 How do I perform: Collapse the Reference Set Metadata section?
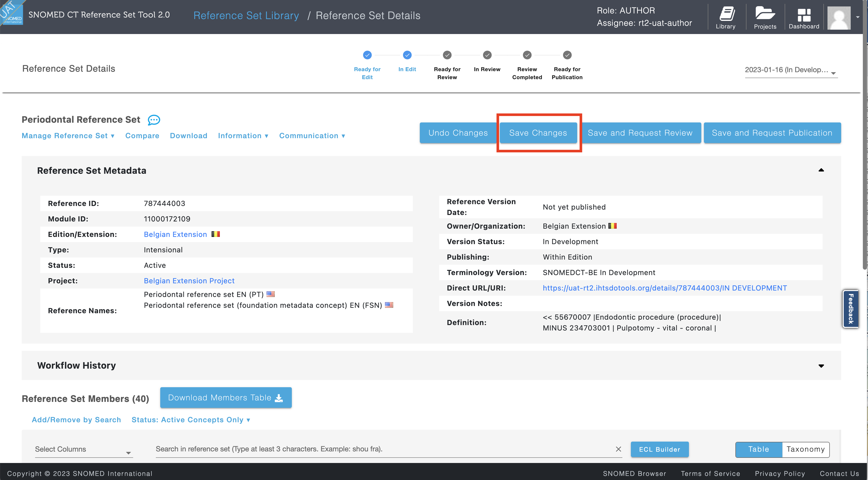[821, 170]
